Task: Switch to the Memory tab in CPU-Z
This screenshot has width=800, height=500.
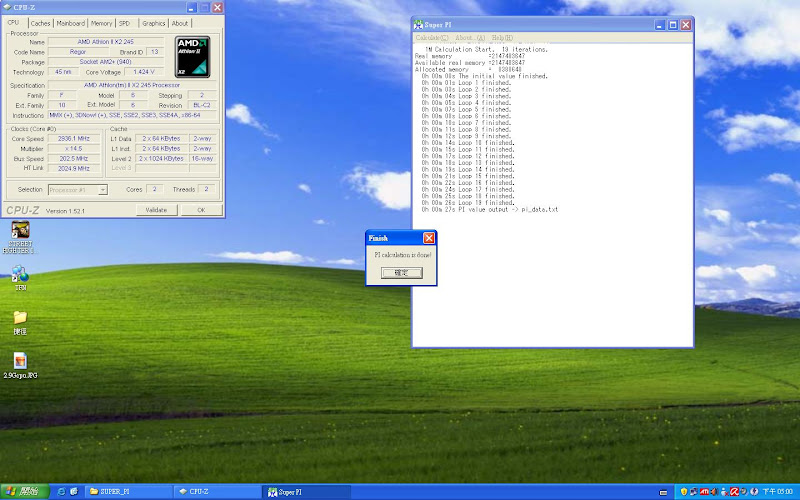Action: click(102, 23)
